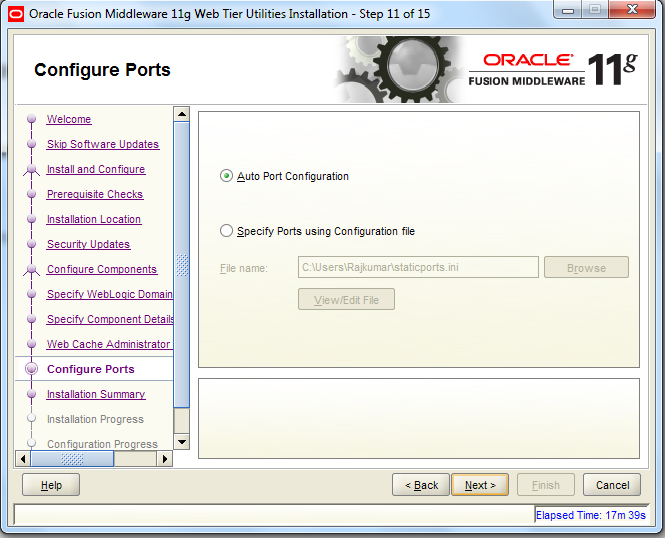Image resolution: width=665 pixels, height=538 pixels.
Task: Minimize the installer window
Action: [568, 10]
